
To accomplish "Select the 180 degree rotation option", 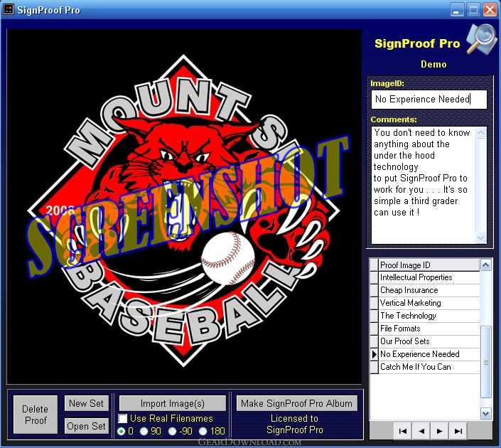I will coord(203,432).
